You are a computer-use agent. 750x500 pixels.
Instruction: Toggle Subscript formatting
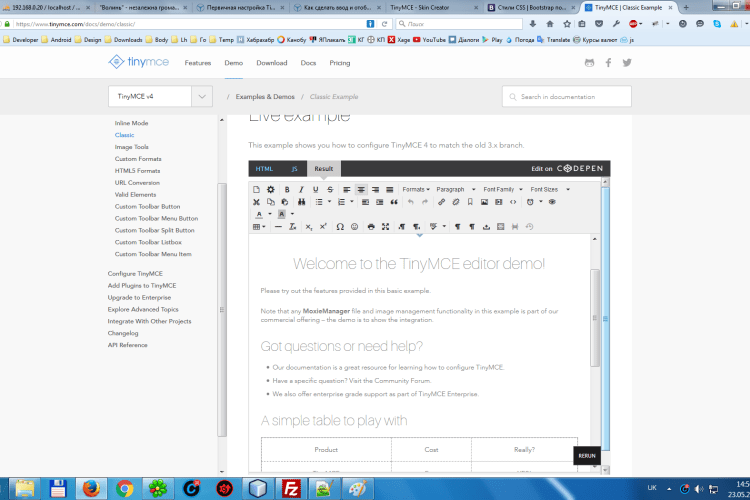pos(309,227)
